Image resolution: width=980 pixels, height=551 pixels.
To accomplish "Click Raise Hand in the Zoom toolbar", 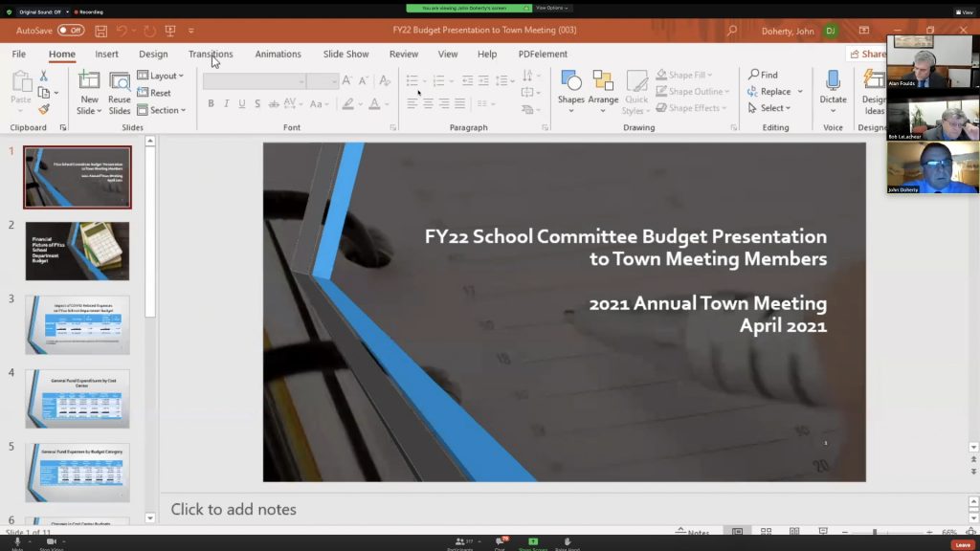I will point(568,543).
